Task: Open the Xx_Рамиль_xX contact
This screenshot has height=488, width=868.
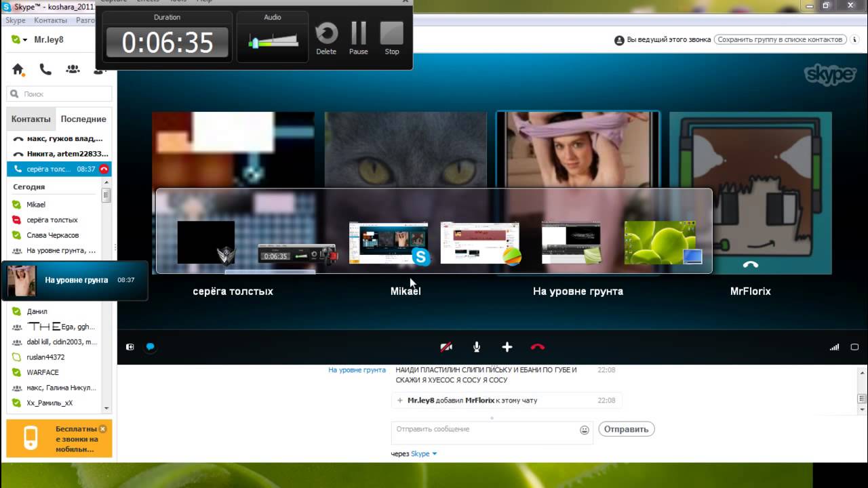Action: (x=54, y=403)
